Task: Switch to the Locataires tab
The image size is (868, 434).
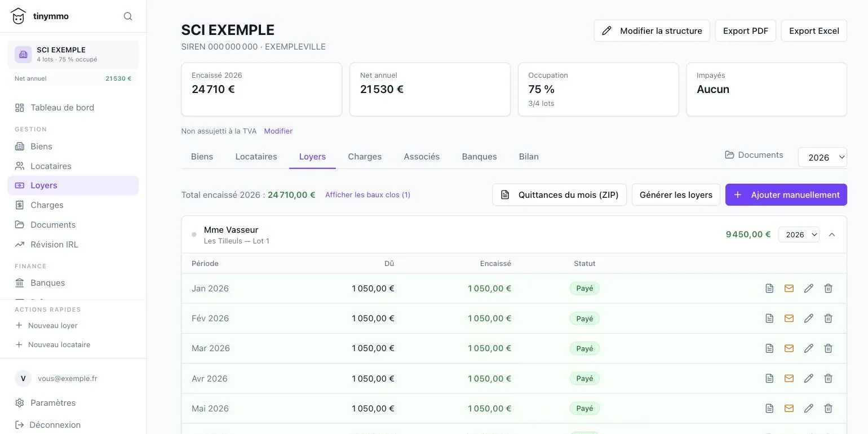Action: [x=256, y=157]
